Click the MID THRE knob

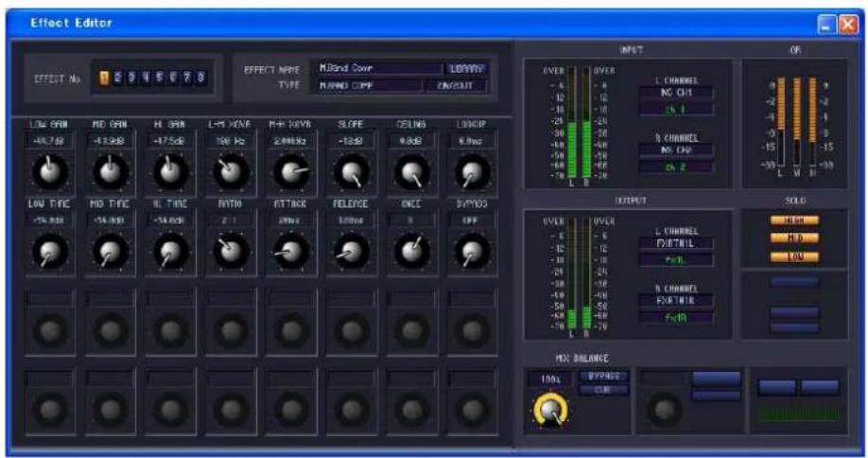(x=111, y=251)
